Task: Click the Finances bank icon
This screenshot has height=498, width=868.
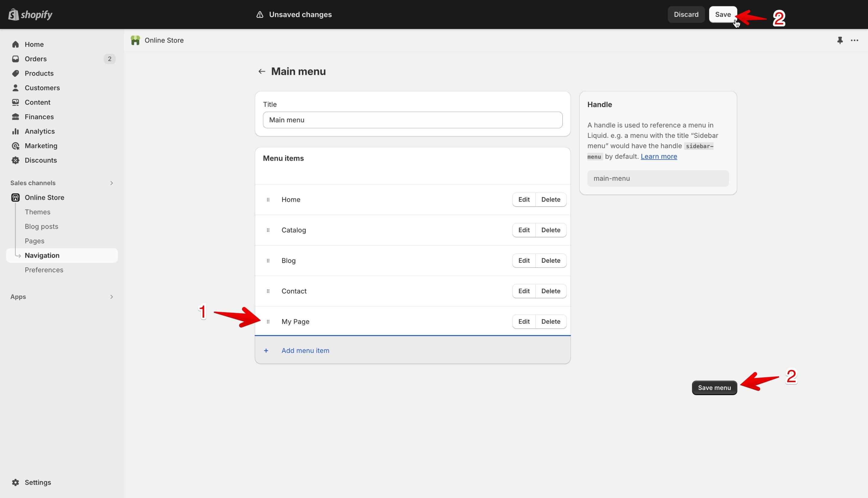Action: 15,117
